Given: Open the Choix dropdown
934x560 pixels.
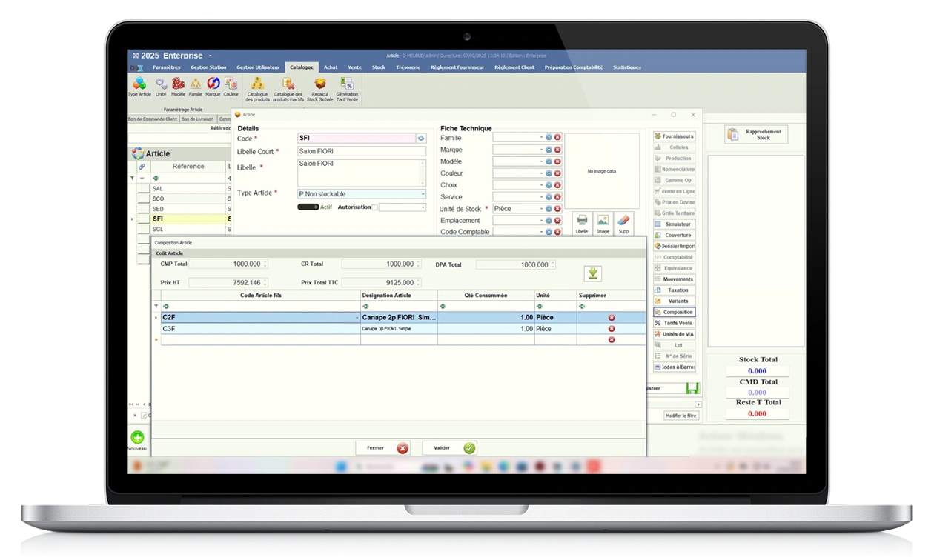Looking at the screenshot, I should [x=542, y=185].
